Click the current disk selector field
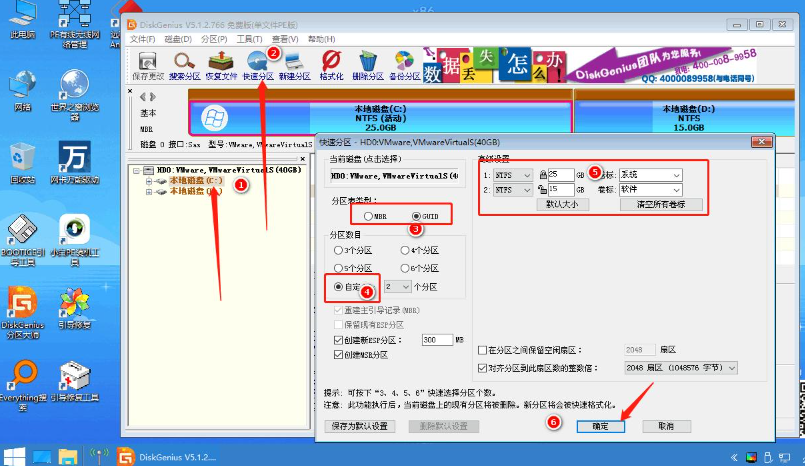The image size is (805, 466). coord(394,176)
